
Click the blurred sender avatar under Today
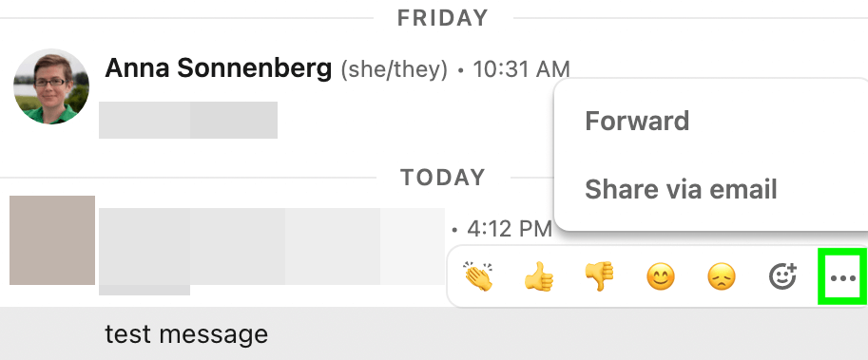[x=52, y=240]
